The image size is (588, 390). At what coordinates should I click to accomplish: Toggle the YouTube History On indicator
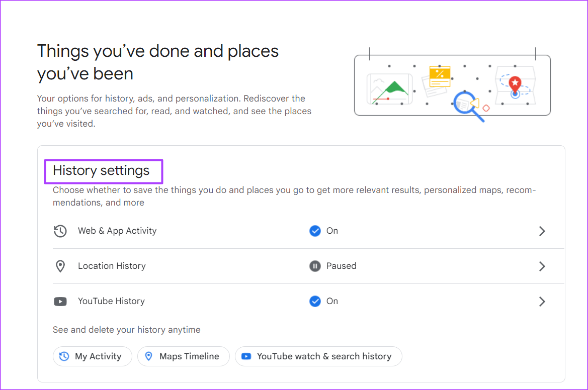click(315, 301)
